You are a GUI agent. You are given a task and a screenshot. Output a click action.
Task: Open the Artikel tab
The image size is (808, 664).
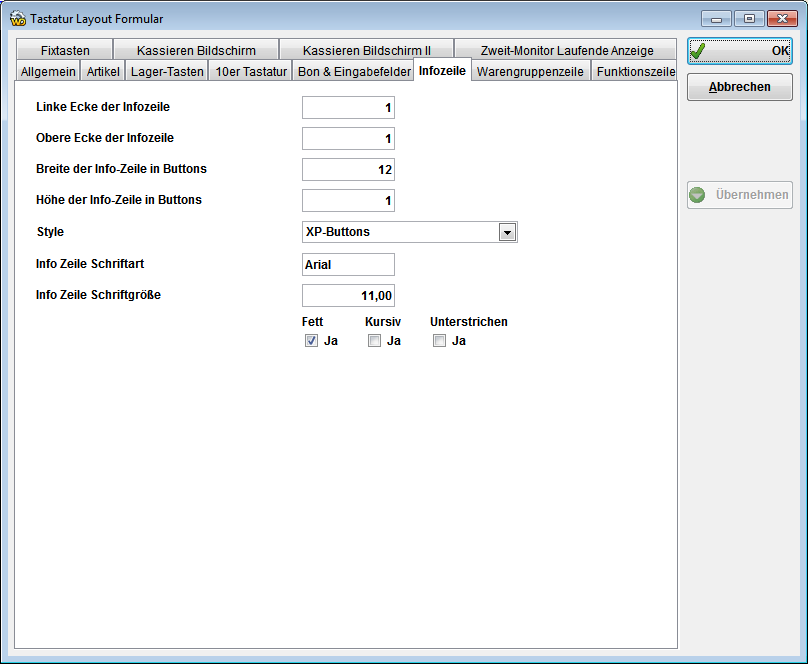point(103,71)
